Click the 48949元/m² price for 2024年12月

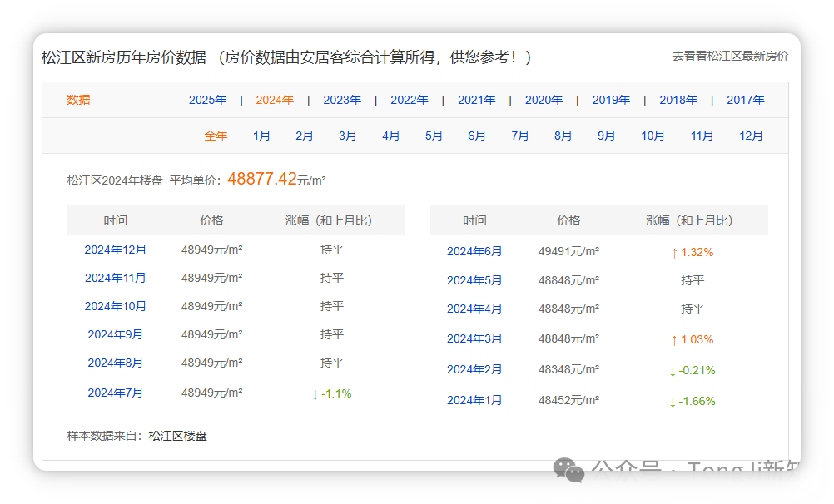[x=211, y=250]
